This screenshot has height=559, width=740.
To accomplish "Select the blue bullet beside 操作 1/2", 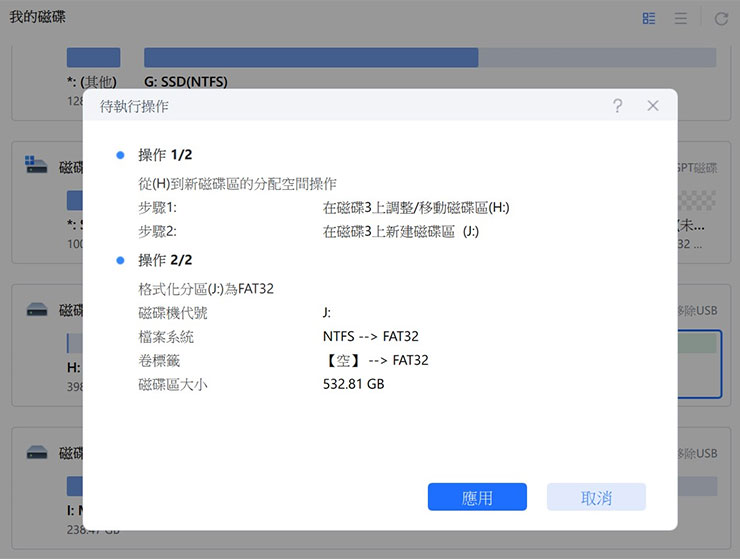I will [120, 155].
